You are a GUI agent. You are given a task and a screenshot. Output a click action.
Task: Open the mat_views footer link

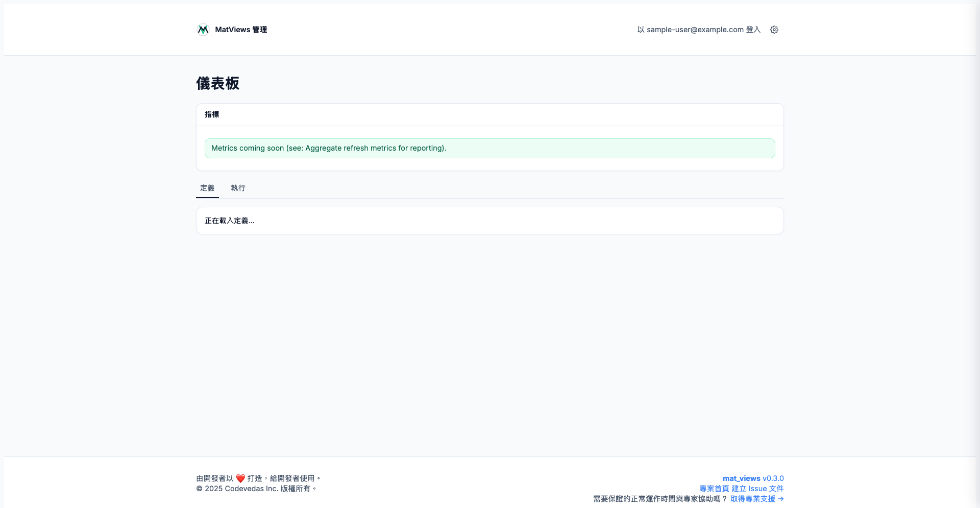pyautogui.click(x=741, y=478)
